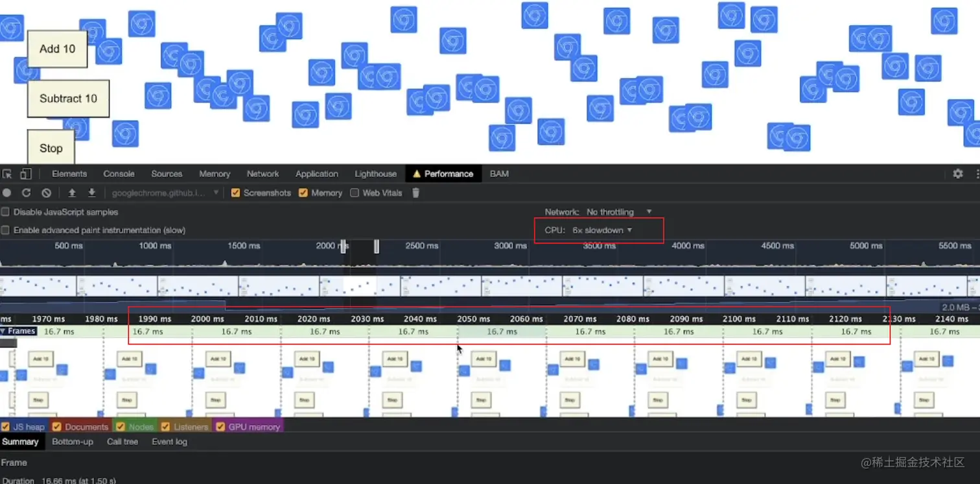Switch to the Call tree tab
The width and height of the screenshot is (980, 484).
[x=122, y=442]
